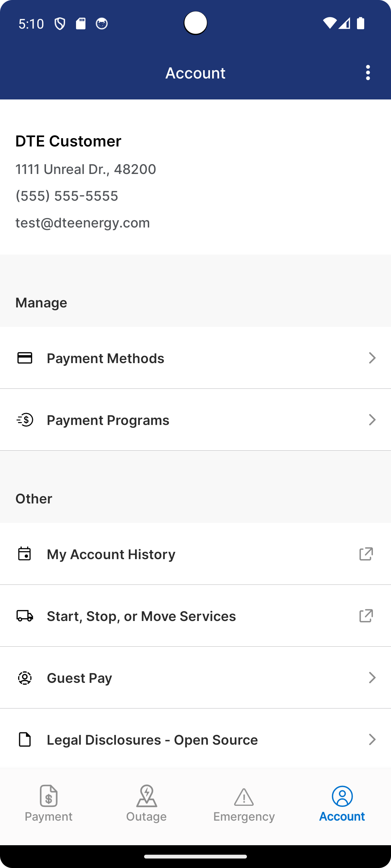Tap the calendar icon for Account History
Screen dimensions: 391x868
pyautogui.click(x=25, y=554)
